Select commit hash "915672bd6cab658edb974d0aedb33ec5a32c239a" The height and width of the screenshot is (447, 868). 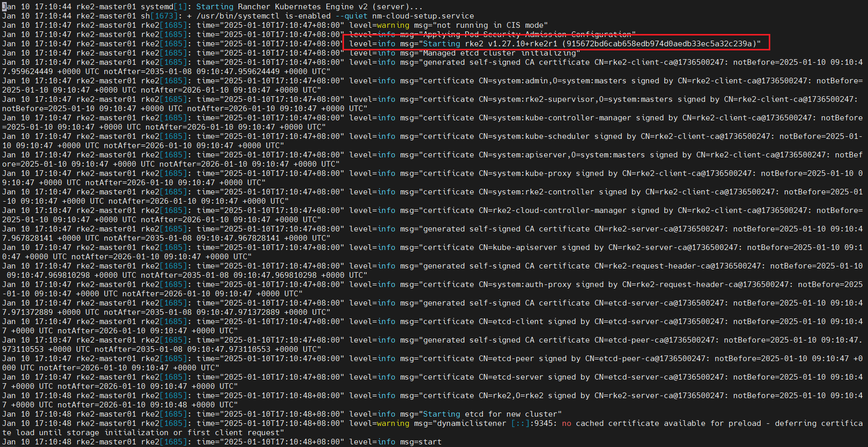pos(659,44)
